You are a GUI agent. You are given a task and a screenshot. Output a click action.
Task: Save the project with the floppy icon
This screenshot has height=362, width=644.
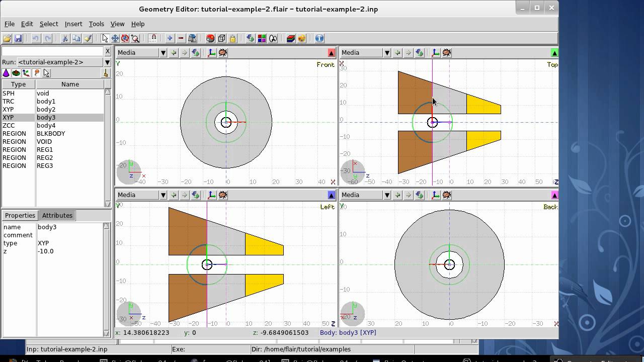[x=18, y=38]
